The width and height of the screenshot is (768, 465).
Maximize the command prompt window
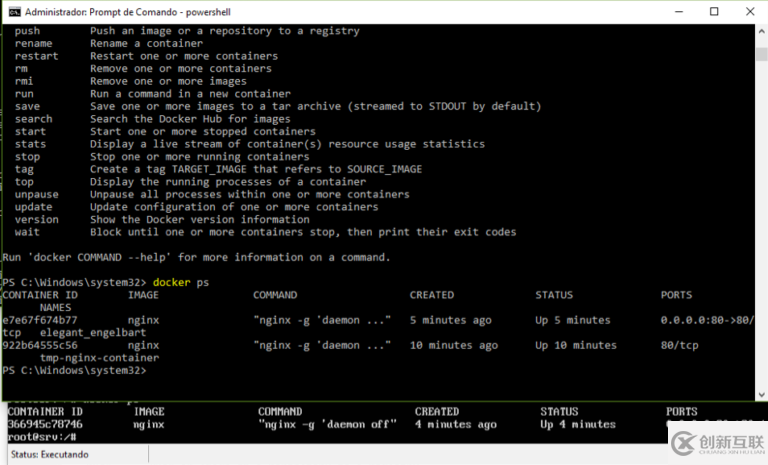pyautogui.click(x=714, y=12)
